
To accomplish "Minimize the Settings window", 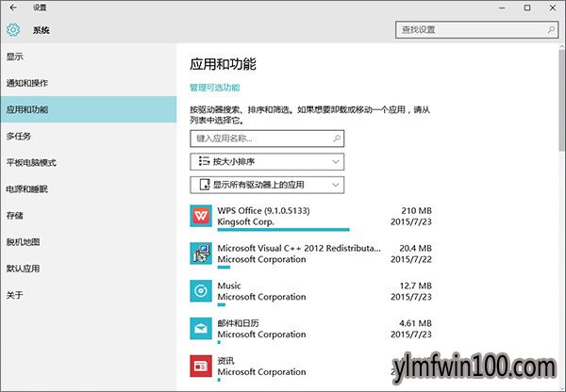I will point(502,8).
